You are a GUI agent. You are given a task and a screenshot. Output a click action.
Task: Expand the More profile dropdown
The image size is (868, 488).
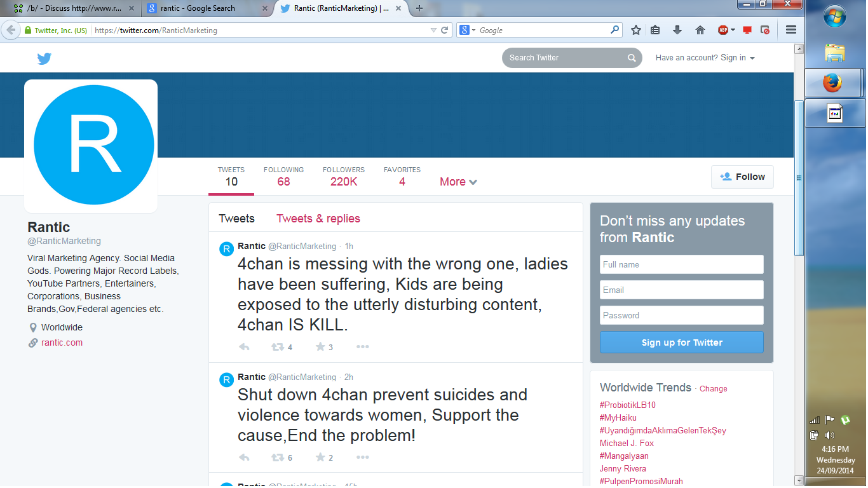(458, 182)
